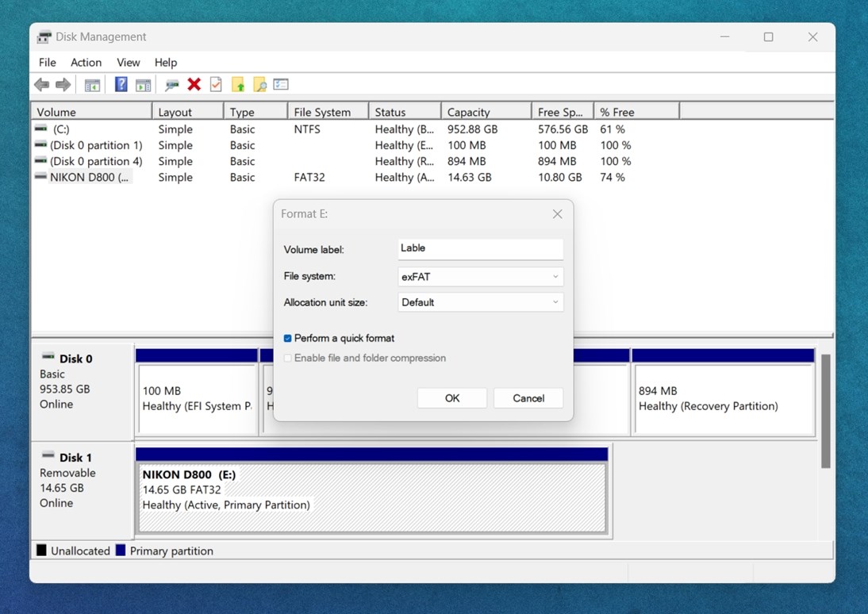Image resolution: width=868 pixels, height=614 pixels.
Task: Open Help using the blue question mark icon
Action: [121, 84]
